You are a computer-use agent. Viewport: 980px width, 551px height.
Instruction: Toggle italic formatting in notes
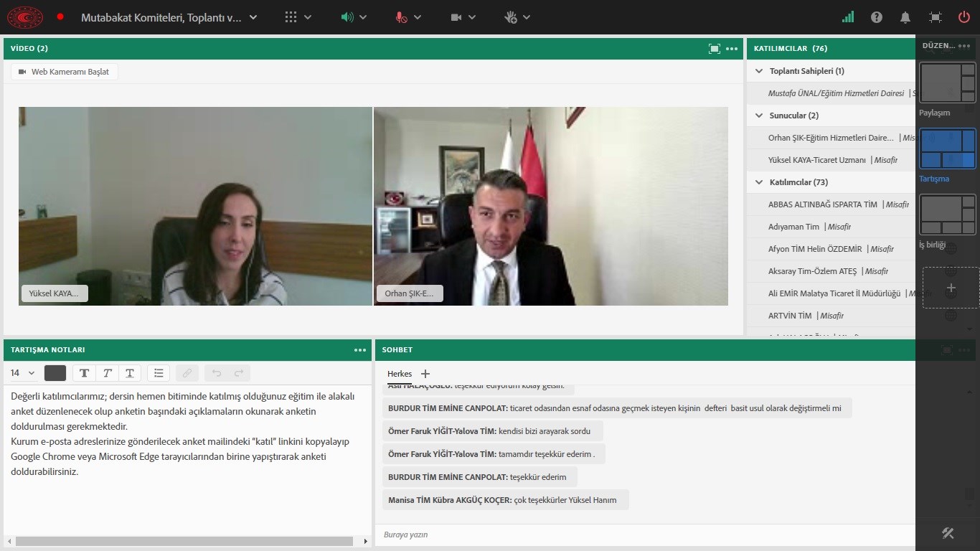coord(107,373)
